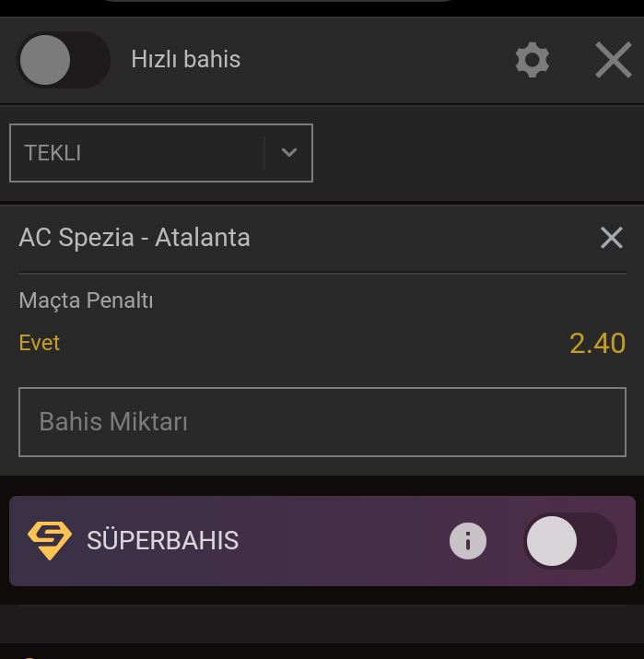644x659 pixels.
Task: Turn on the Süperbahis toggle
Action: [569, 541]
